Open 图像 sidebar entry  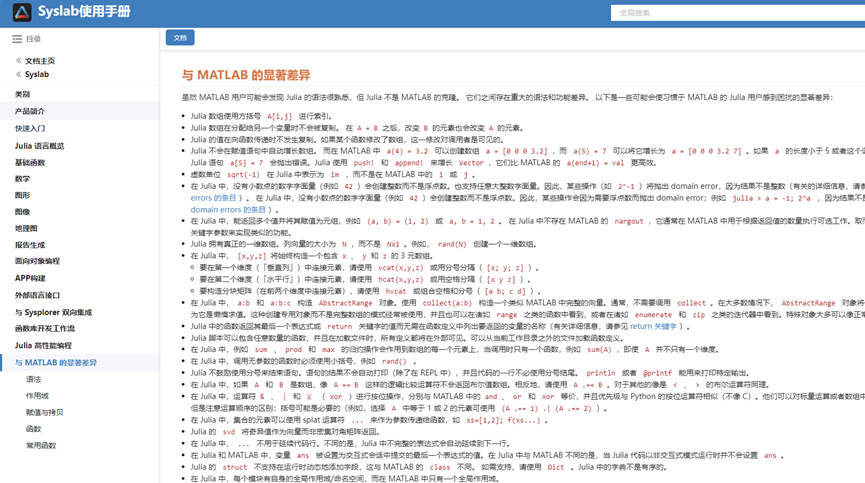tap(22, 212)
